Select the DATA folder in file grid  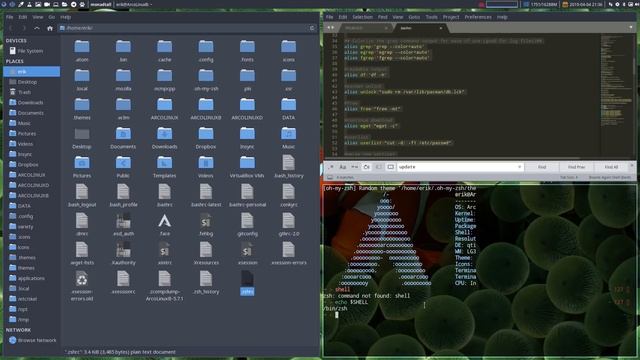[289, 104]
